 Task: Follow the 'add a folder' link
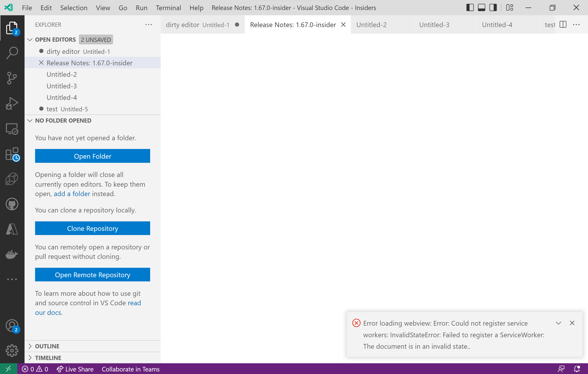72,194
